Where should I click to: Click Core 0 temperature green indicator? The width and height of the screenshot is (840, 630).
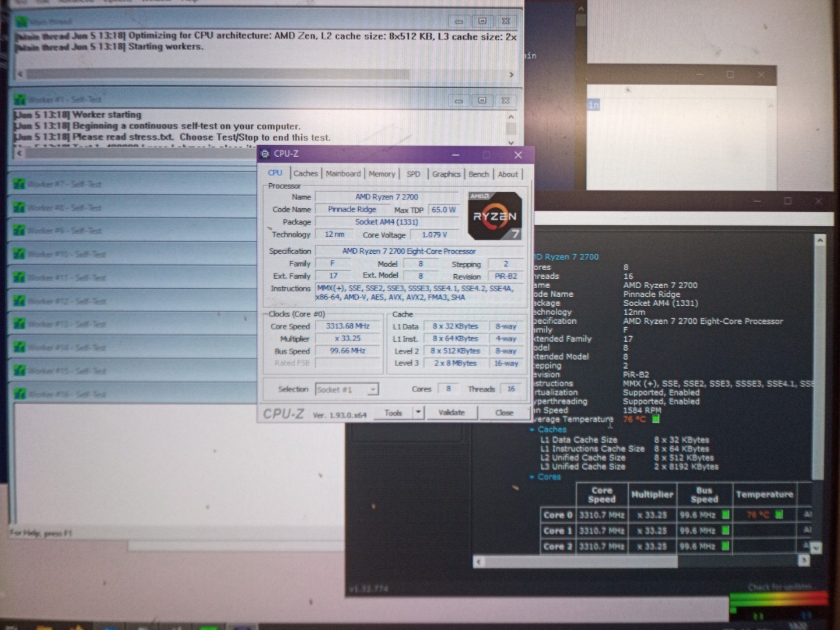pyautogui.click(x=779, y=514)
